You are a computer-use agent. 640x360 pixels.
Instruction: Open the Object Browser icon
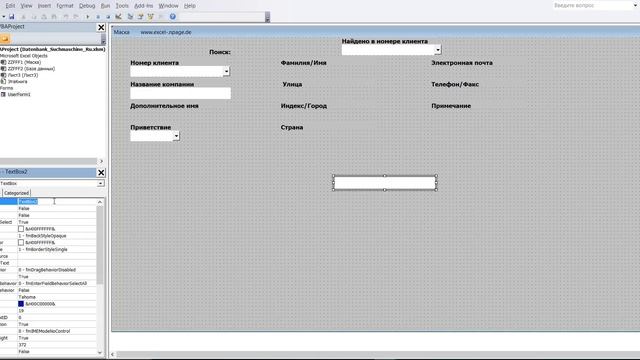coord(151,17)
